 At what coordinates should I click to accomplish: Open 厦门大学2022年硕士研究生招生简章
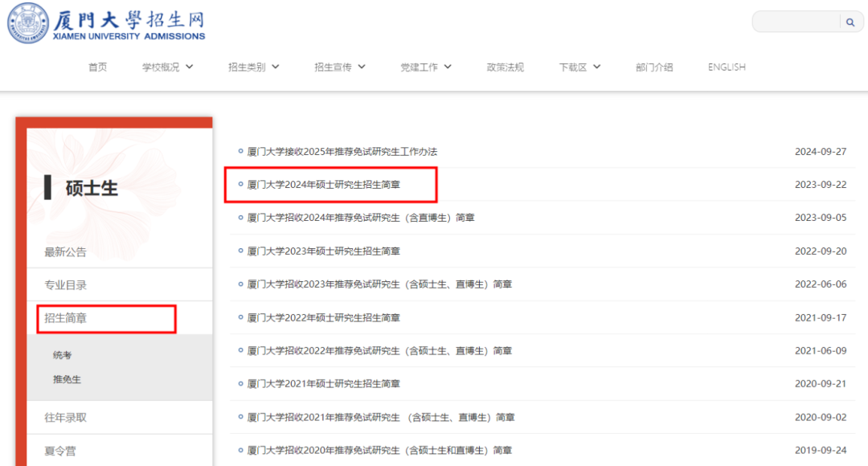coord(323,317)
